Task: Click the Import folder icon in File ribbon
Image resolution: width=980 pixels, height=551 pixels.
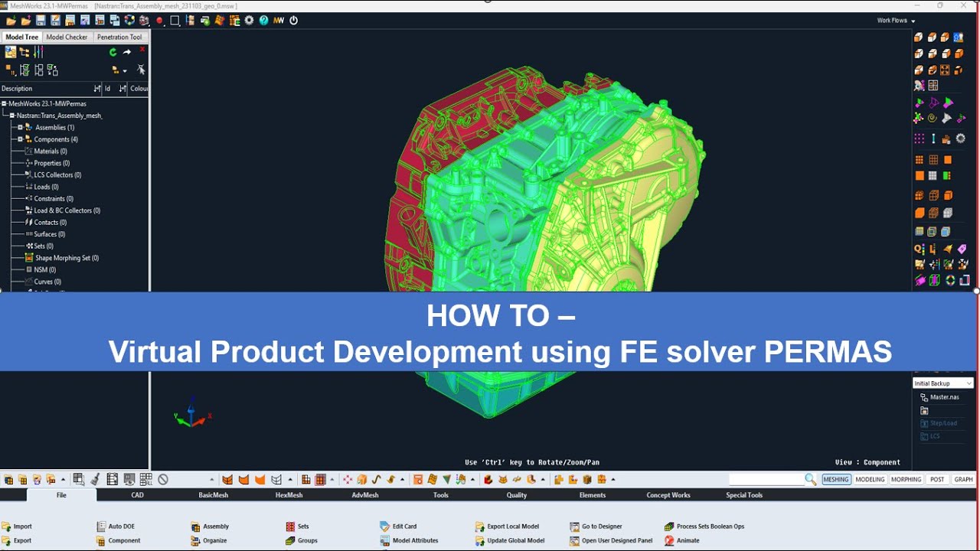Action: pyautogui.click(x=6, y=527)
